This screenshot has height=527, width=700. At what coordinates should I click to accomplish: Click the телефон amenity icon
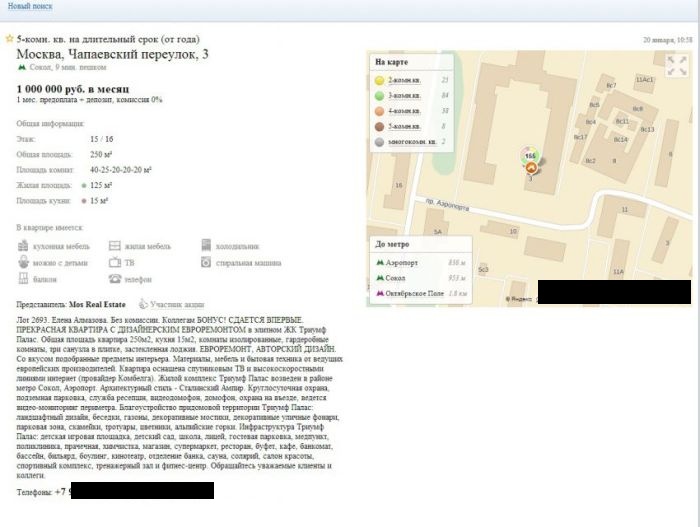point(115,280)
